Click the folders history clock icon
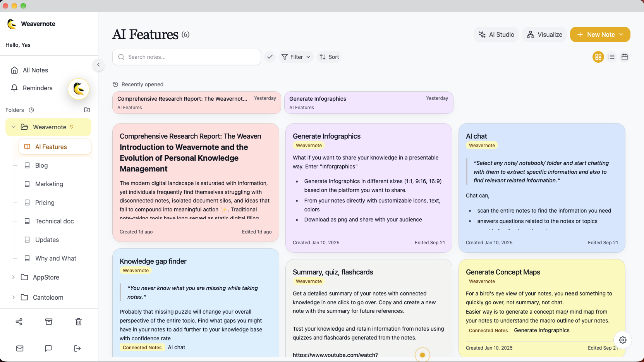This screenshot has height=362, width=644. [31, 110]
